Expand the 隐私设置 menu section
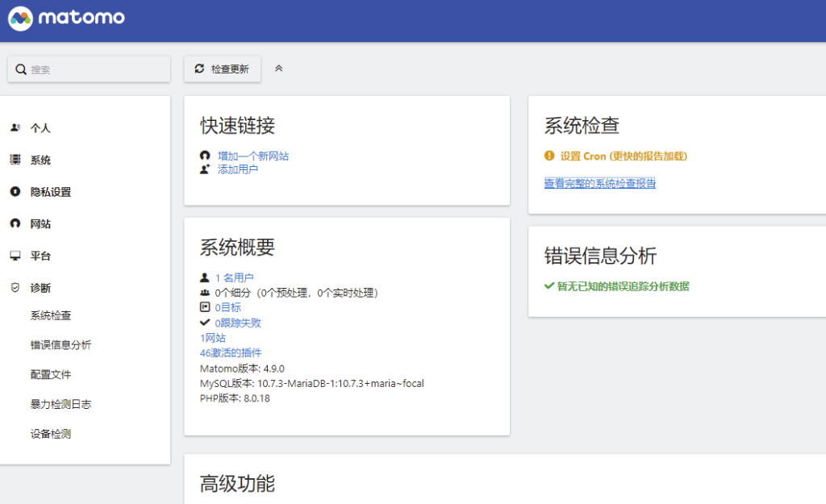826x504 pixels. click(51, 192)
